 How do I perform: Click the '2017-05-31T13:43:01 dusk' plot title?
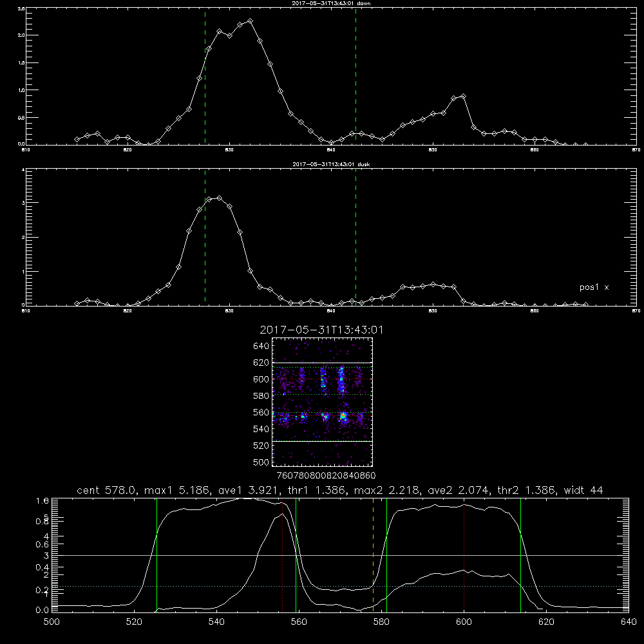pyautogui.click(x=331, y=164)
